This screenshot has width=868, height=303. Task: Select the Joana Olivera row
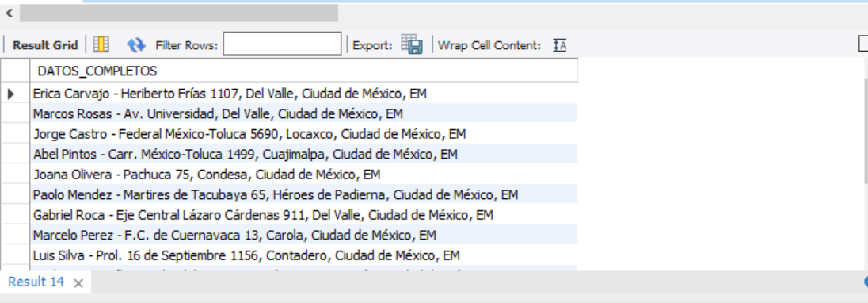[x=303, y=175]
